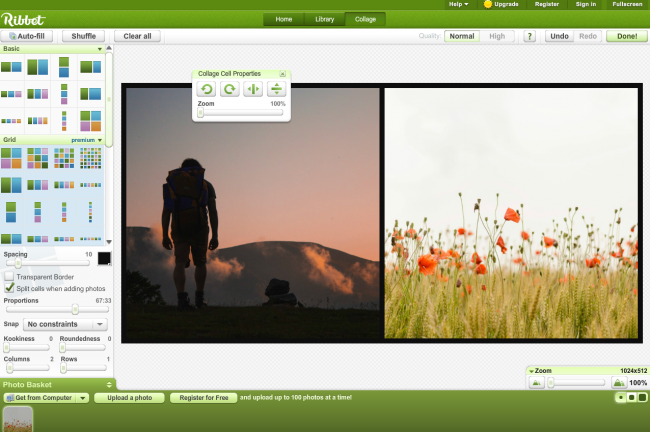Click the zoom out mountain icon
This screenshot has height=432, width=650.
point(537,383)
